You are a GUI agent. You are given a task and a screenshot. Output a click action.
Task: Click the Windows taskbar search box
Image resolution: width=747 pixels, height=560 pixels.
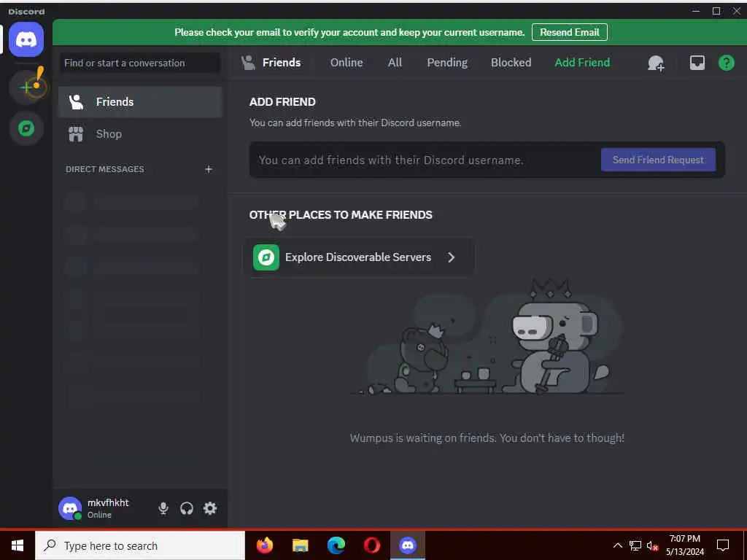(x=139, y=545)
